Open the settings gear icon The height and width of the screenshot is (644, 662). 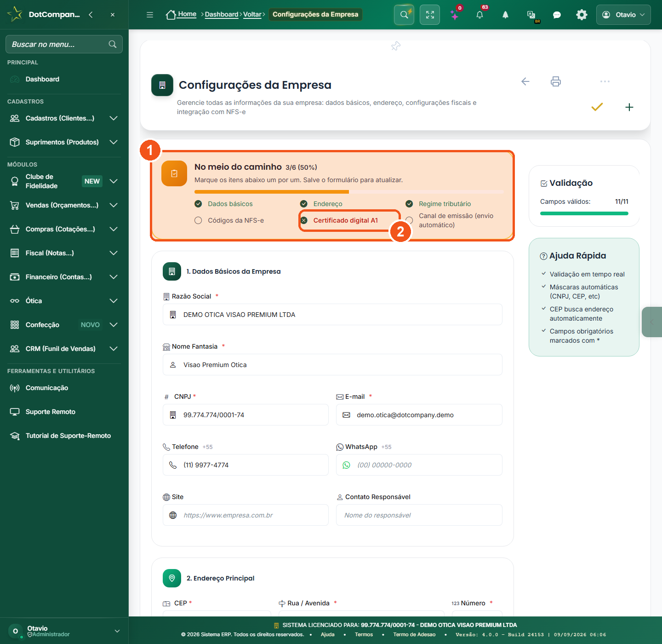tap(582, 15)
